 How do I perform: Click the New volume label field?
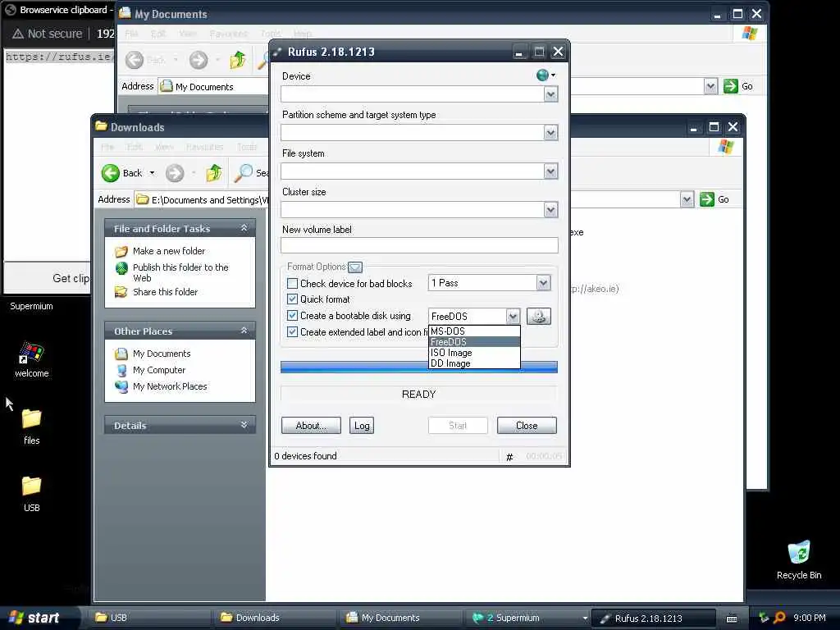[419, 245]
